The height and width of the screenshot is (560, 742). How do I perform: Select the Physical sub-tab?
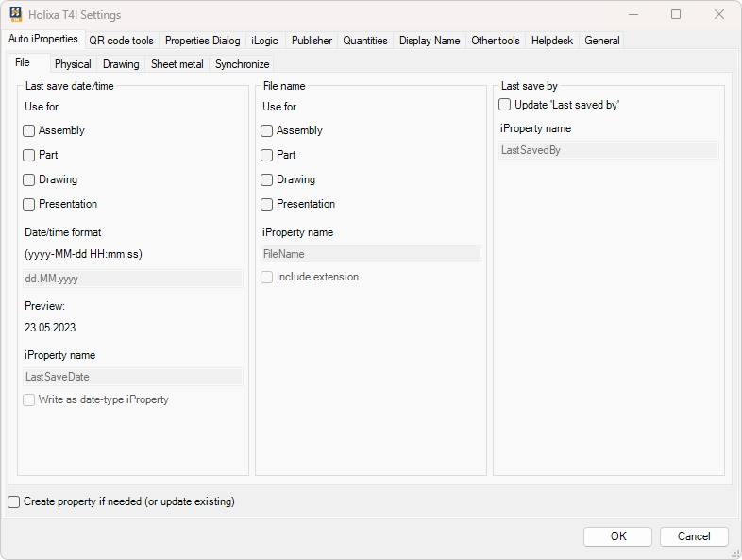pos(73,64)
